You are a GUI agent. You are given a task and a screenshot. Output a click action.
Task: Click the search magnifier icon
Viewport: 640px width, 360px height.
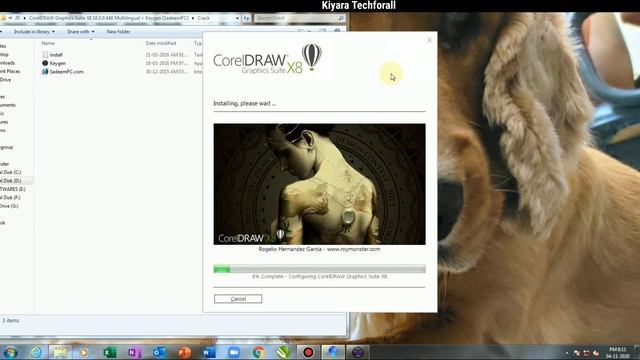[341, 18]
